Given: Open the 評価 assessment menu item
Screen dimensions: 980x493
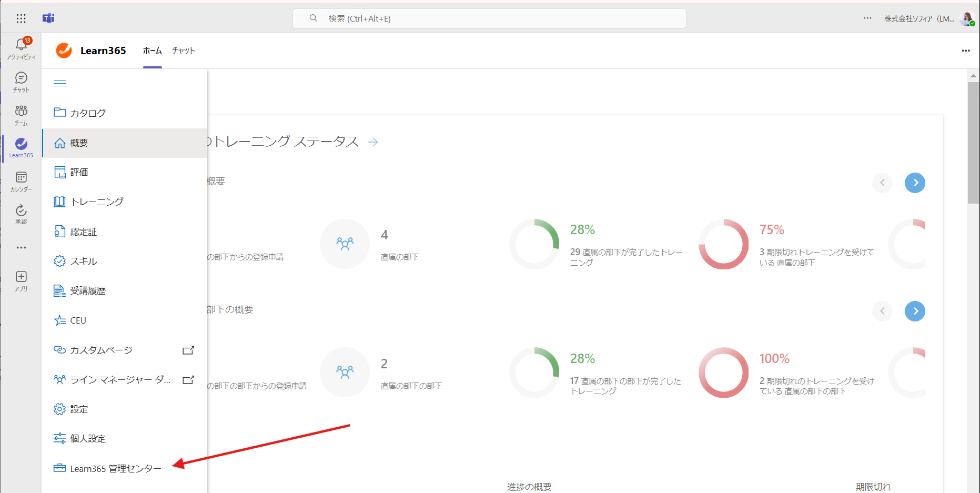Looking at the screenshot, I should tap(125, 173).
